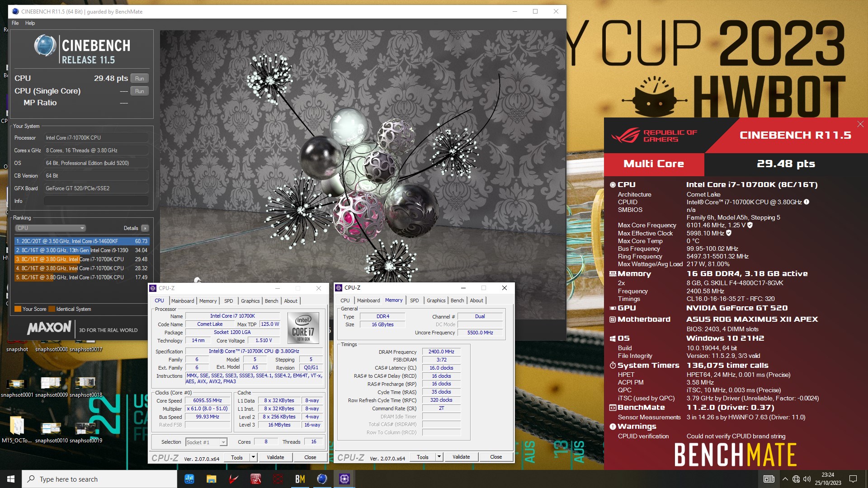868x488 pixels.
Task: Click the Close button in the Memory-tab CPU-Z window
Action: pyautogui.click(x=496, y=457)
